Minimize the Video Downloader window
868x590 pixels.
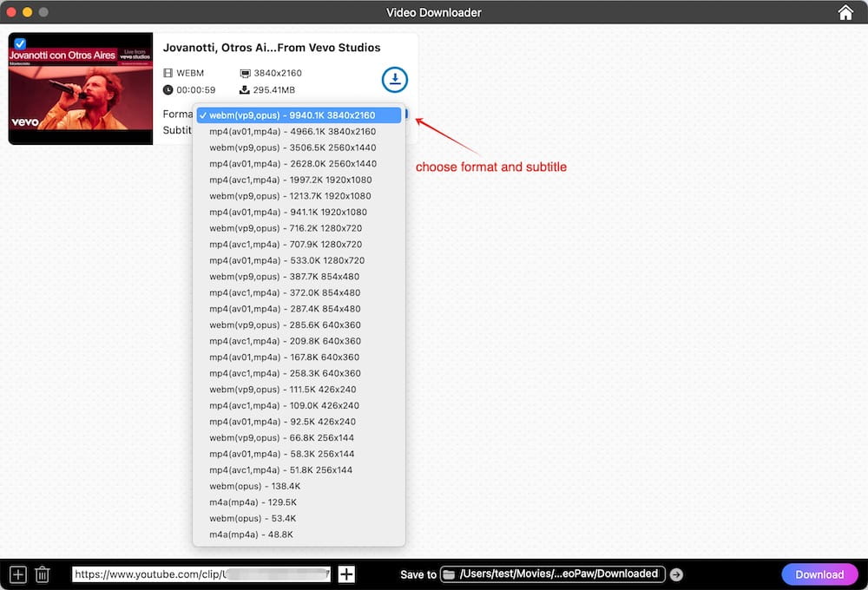[x=27, y=11]
